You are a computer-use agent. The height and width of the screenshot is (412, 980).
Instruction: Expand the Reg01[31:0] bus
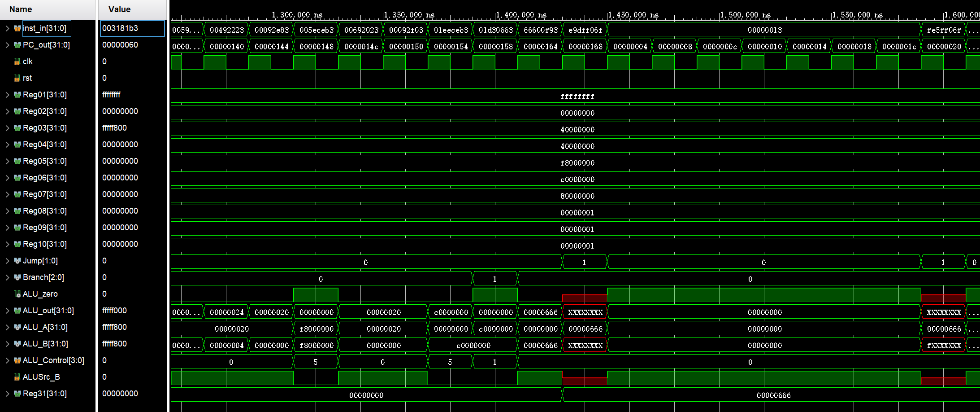pos(7,95)
